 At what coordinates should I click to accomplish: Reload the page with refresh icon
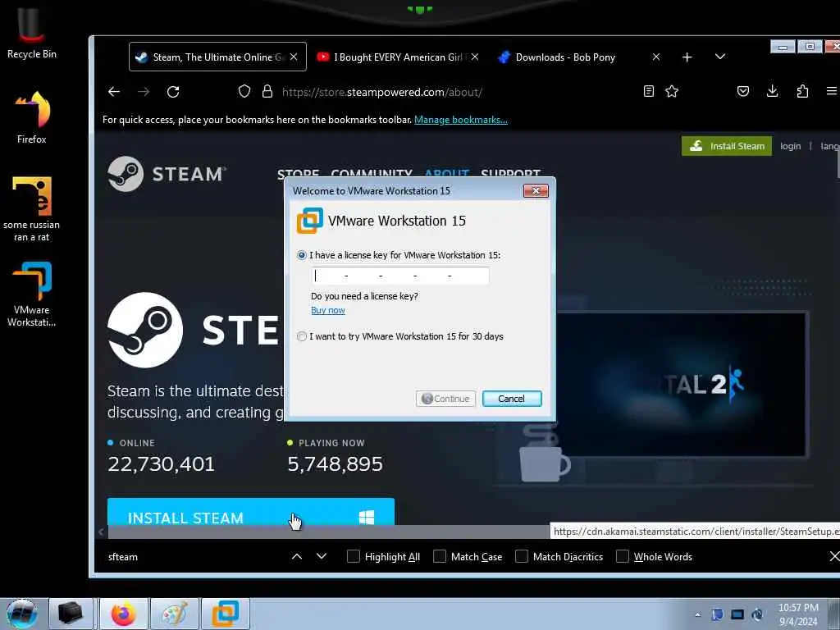click(173, 92)
